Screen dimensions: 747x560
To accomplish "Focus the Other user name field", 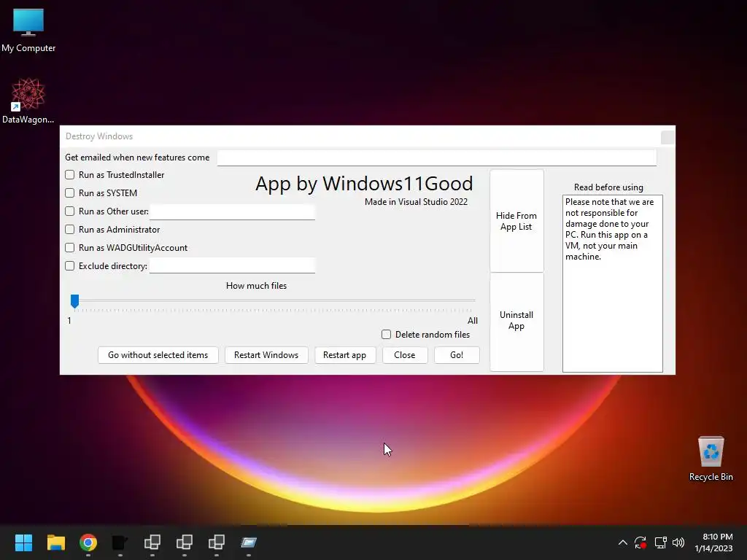I will [233, 212].
